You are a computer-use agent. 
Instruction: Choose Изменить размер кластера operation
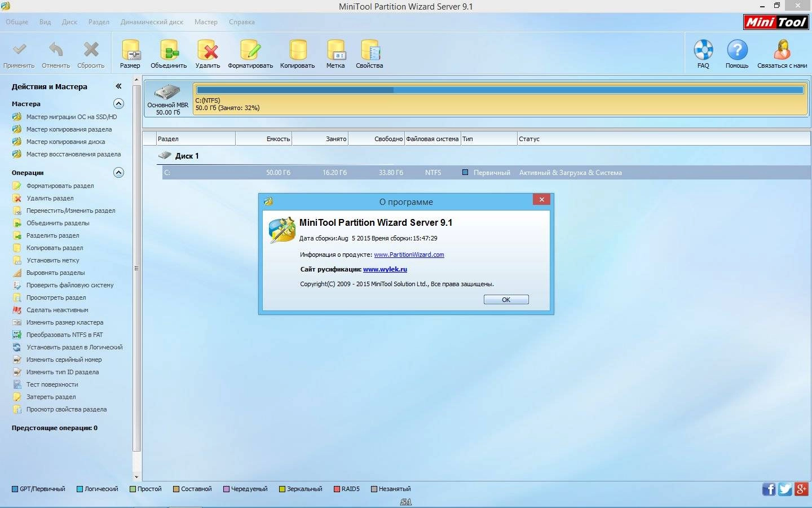point(65,322)
